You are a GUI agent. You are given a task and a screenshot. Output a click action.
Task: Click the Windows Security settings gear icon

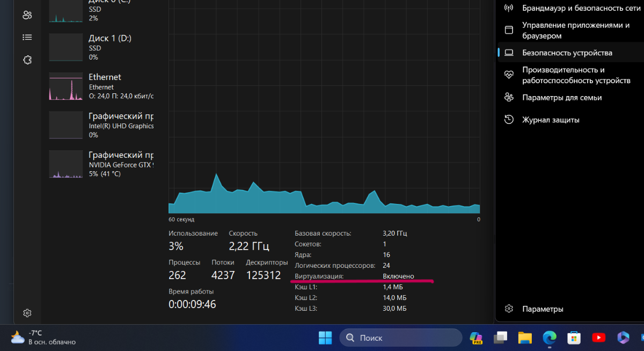pos(509,309)
